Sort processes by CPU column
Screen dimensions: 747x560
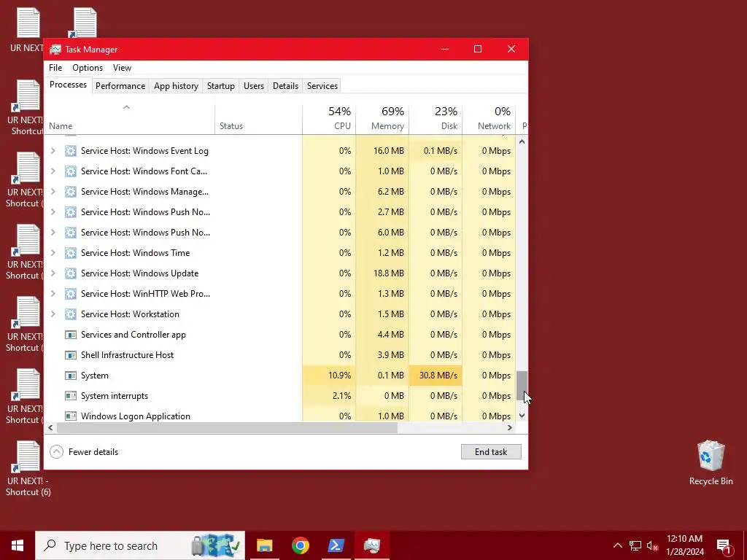tap(329, 119)
